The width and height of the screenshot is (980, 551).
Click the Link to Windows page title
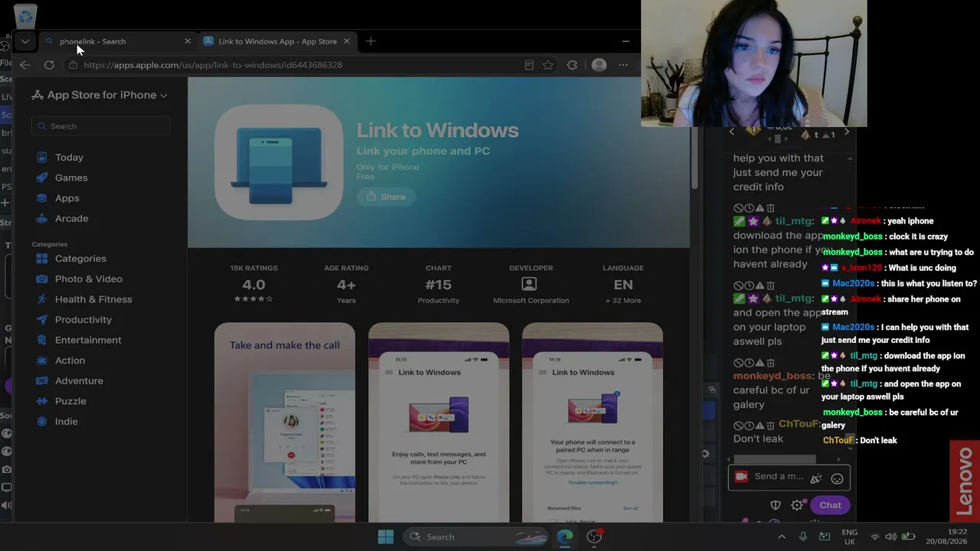437,130
